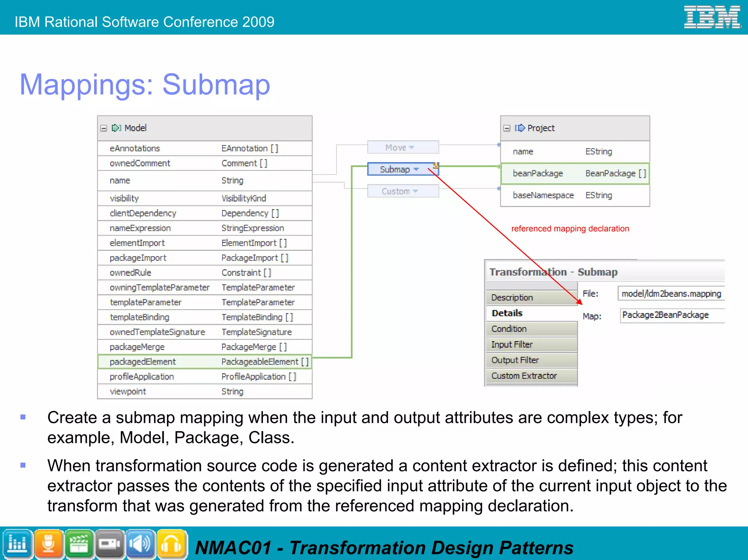
Task: Click the green clapperboard icon
Action: coord(79,544)
